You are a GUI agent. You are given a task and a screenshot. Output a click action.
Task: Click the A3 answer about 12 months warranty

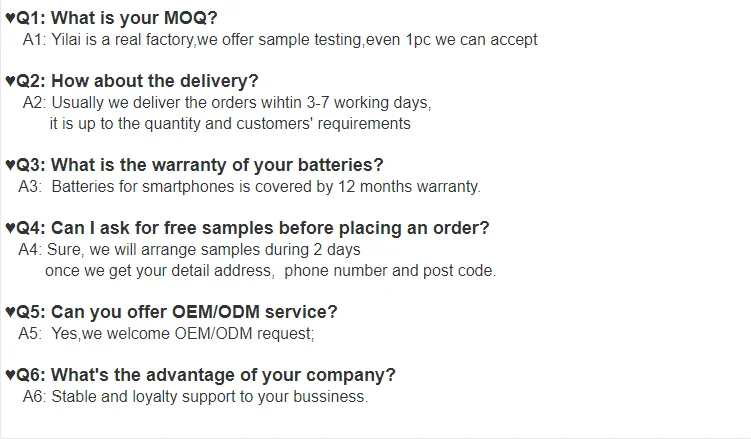coord(250,186)
